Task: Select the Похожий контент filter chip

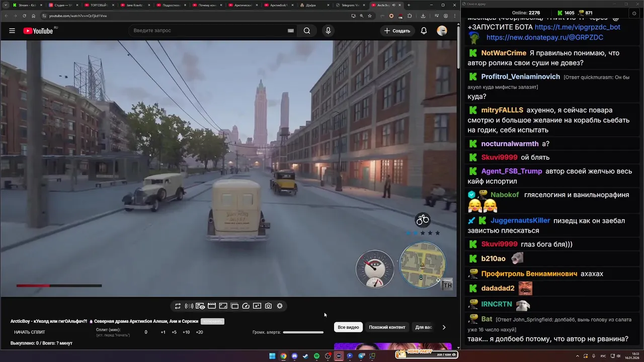Action: 387,327
